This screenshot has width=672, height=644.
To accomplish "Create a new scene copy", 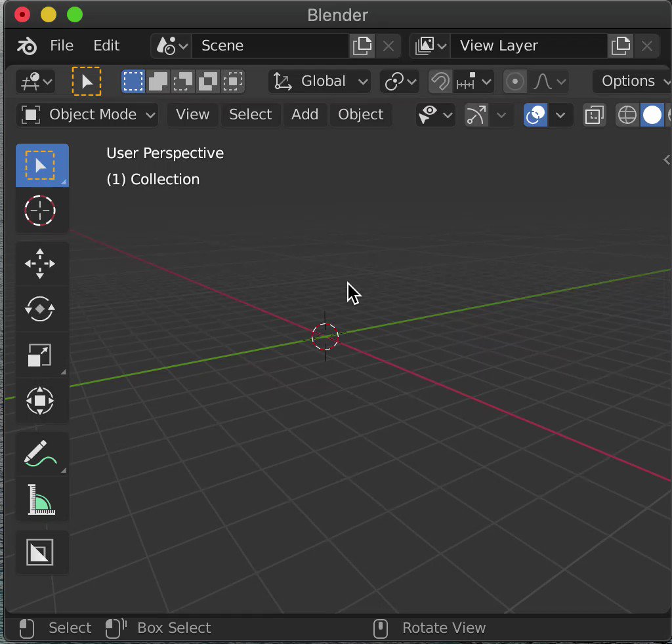I will point(362,46).
